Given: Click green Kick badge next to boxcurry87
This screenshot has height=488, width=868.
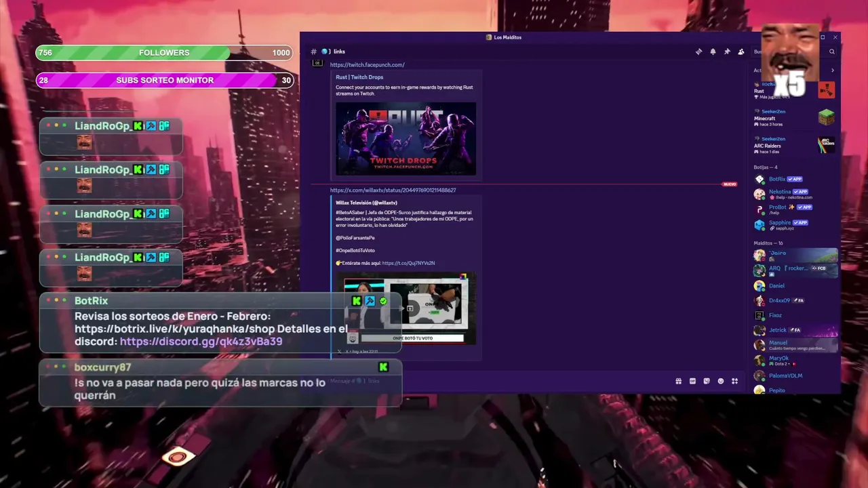Looking at the screenshot, I should [383, 367].
